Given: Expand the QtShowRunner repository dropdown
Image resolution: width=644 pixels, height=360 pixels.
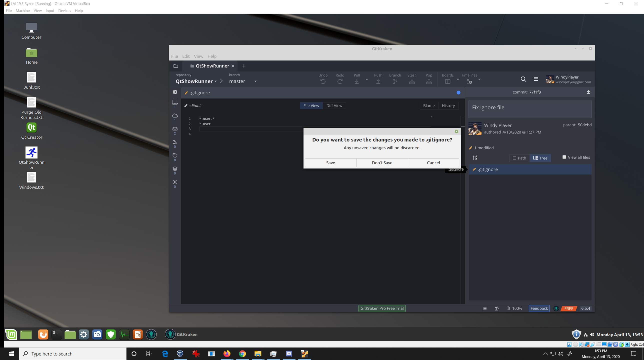Looking at the screenshot, I should click(216, 81).
